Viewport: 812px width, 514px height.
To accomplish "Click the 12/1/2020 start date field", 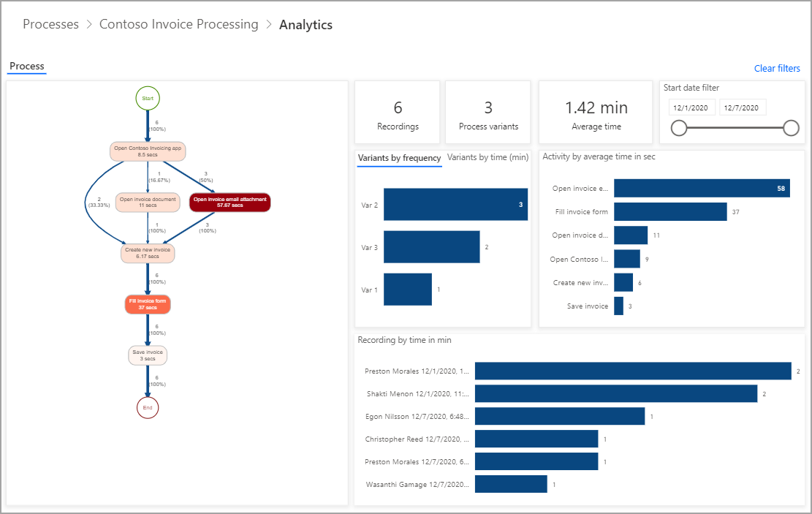I will point(691,107).
